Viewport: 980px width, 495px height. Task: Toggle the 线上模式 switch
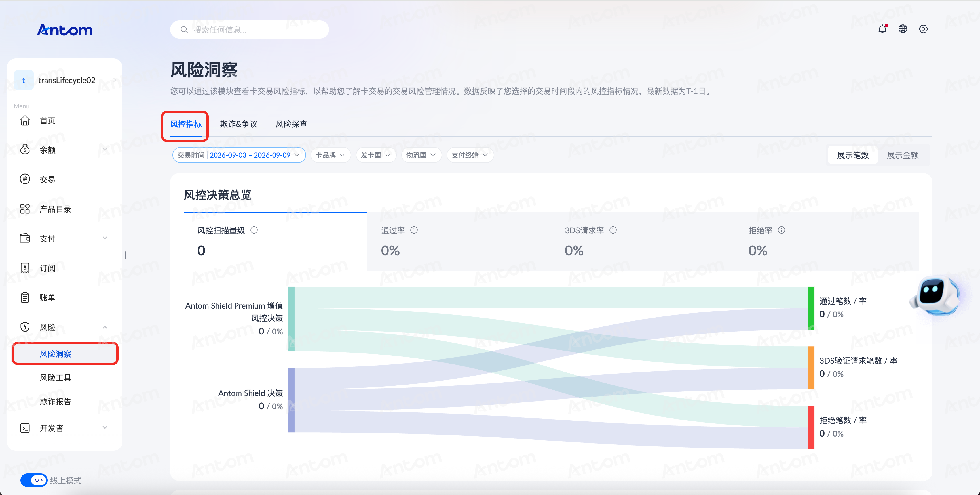click(x=34, y=481)
